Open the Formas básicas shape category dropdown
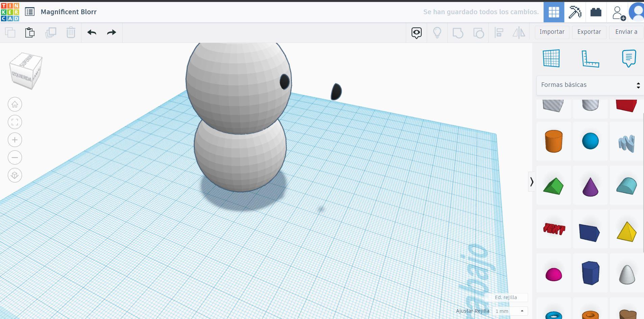The height and width of the screenshot is (319, 644). point(590,85)
